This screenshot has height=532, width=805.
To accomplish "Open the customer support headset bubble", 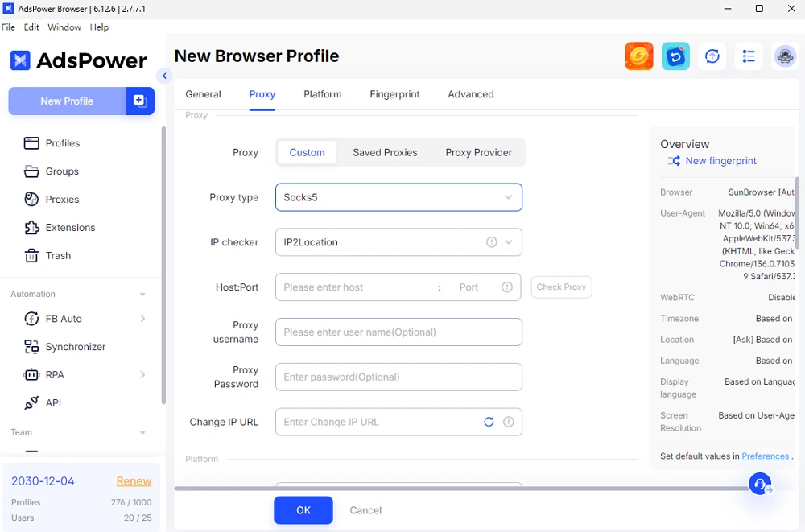I will [760, 484].
